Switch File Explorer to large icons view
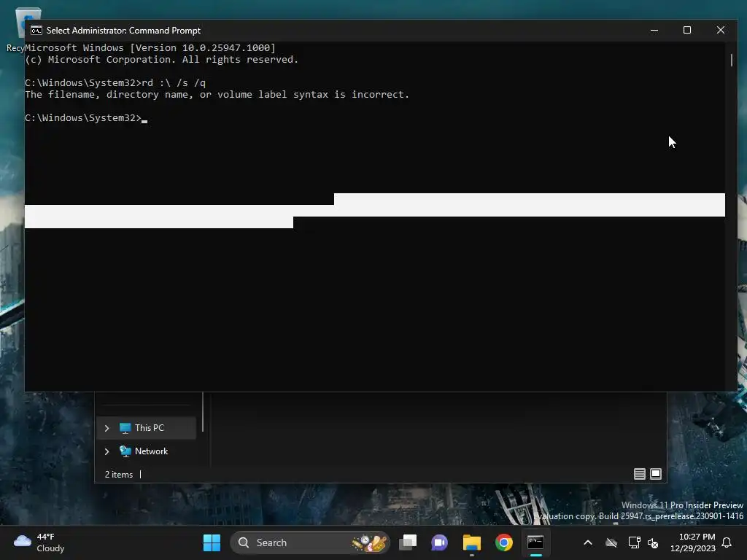This screenshot has width=747, height=560. (x=656, y=474)
